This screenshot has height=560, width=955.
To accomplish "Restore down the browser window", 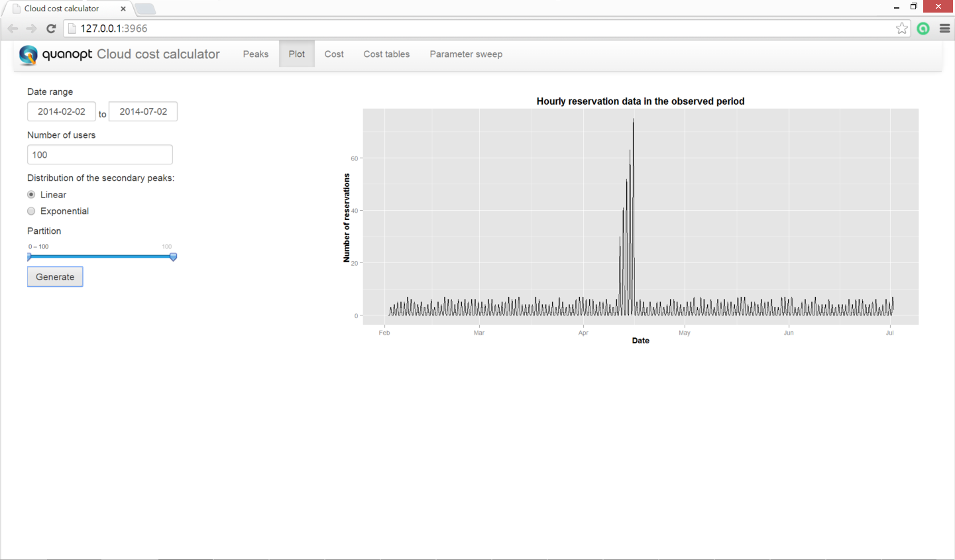I will [x=914, y=7].
